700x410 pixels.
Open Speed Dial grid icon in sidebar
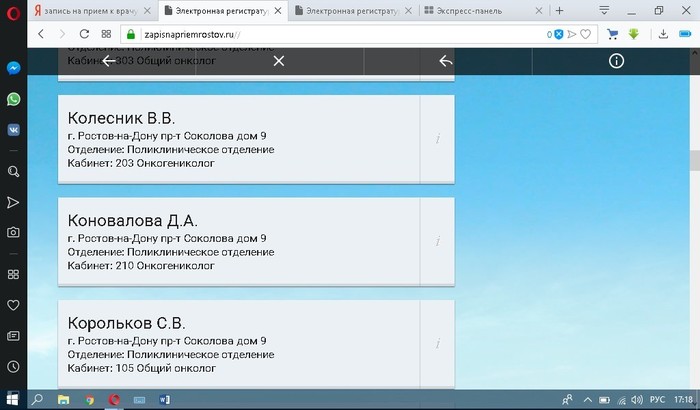(14, 274)
